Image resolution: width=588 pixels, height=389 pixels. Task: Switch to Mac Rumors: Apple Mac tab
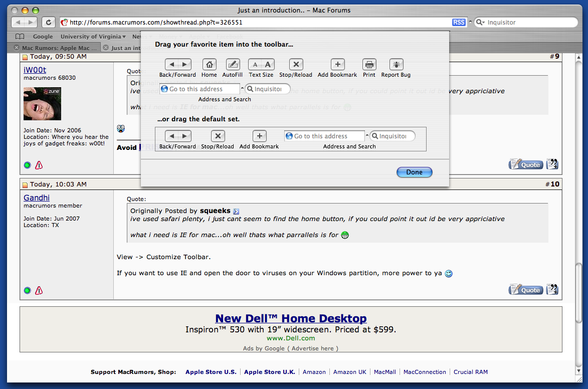[59, 48]
